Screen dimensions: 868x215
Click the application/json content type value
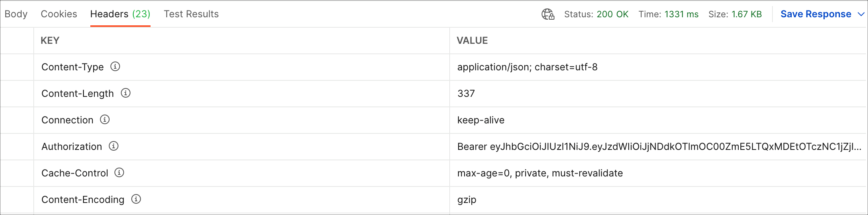click(527, 67)
